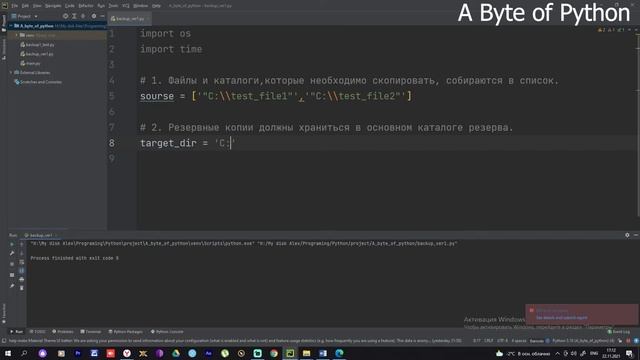Click line number 9 in gutter
The height and width of the screenshot is (360, 640).
tap(112, 159)
